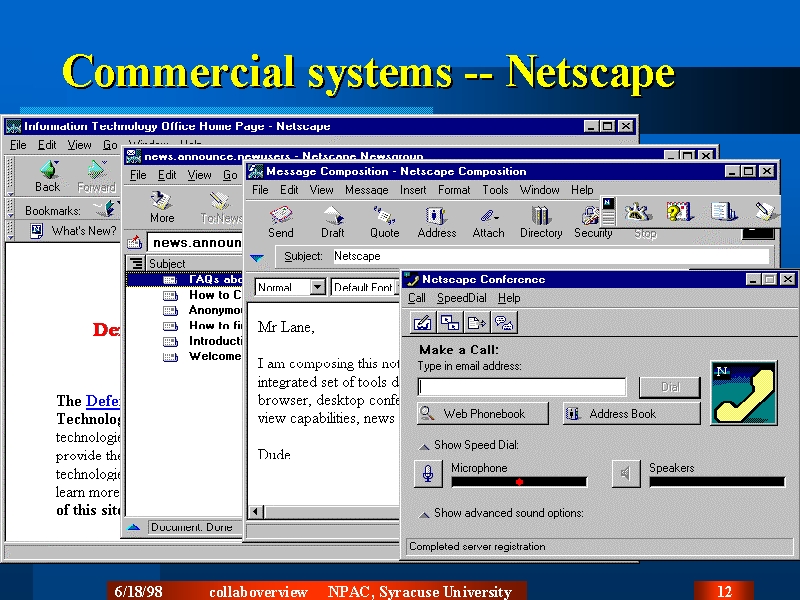Open Help menu in Netscape Conference
Image resolution: width=800 pixels, height=600 pixels.
coord(509,298)
